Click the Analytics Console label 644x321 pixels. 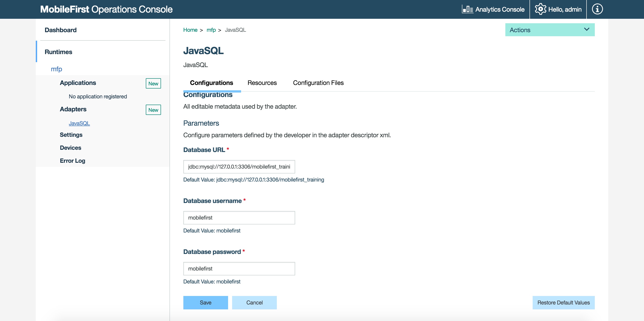pyautogui.click(x=500, y=9)
